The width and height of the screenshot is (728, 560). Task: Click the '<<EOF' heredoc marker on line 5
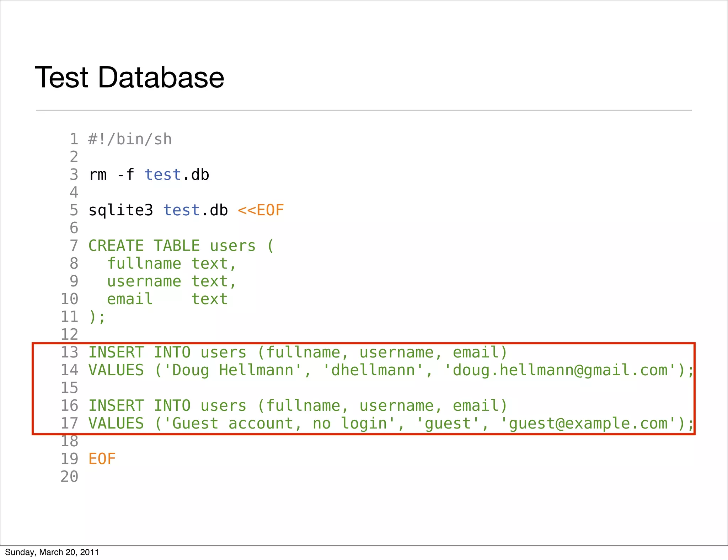click(261, 210)
